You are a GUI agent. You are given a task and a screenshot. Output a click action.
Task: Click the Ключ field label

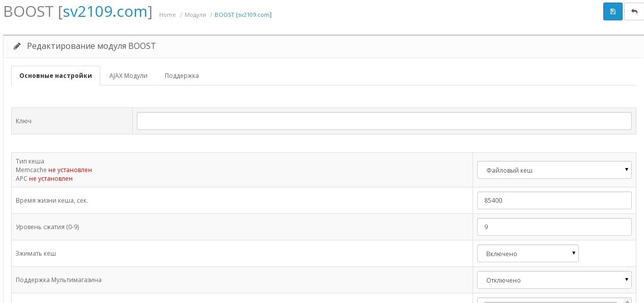click(x=24, y=121)
